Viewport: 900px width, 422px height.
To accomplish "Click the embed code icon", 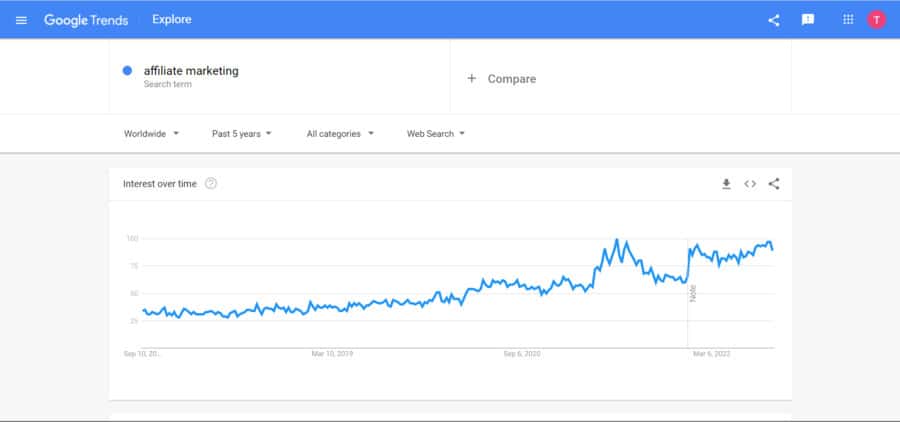I will coord(750,184).
